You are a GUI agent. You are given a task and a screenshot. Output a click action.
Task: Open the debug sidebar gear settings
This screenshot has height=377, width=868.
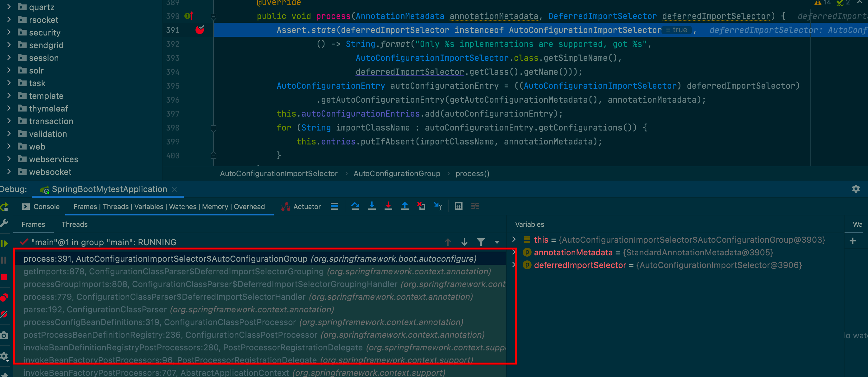click(x=4, y=356)
